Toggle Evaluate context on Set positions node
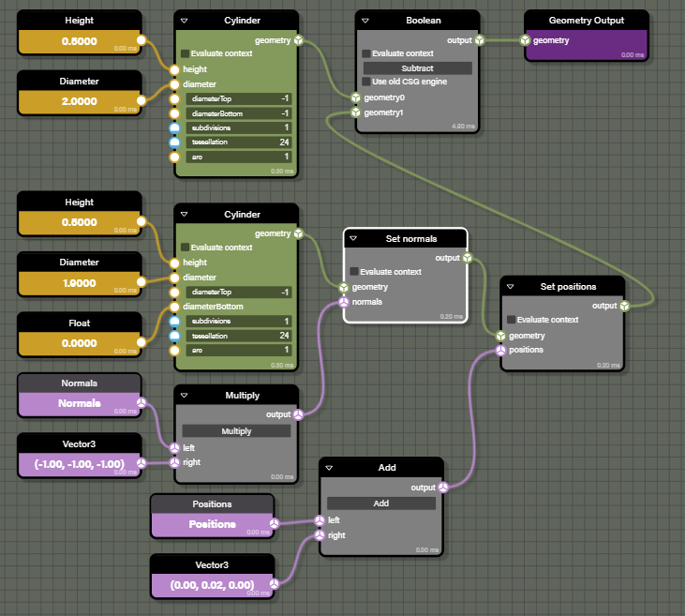This screenshot has height=616, width=685. 511,320
